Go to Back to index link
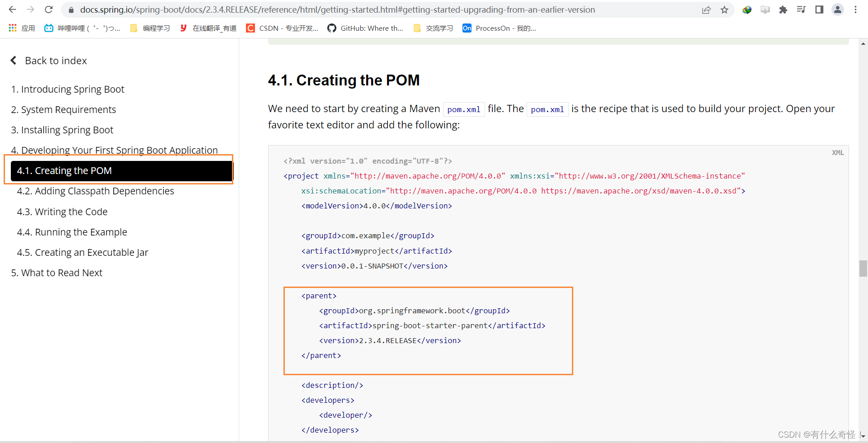Screen dimensions: 868x443 click(x=56, y=61)
